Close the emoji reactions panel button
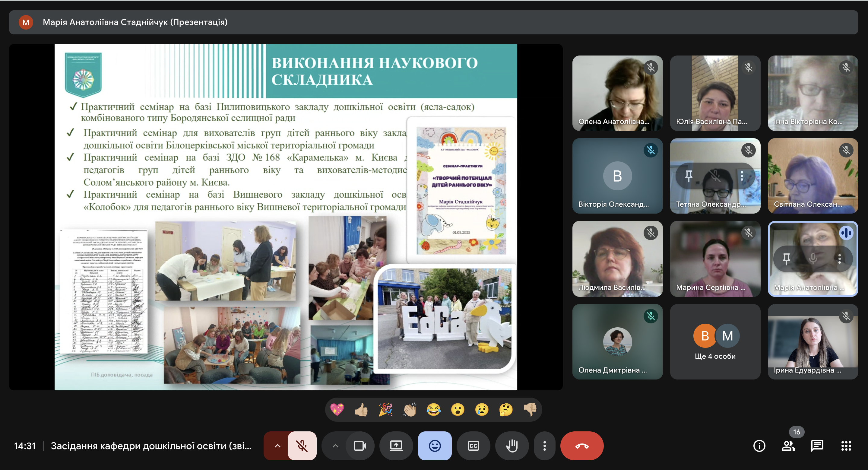This screenshot has width=868, height=470. coord(435,446)
